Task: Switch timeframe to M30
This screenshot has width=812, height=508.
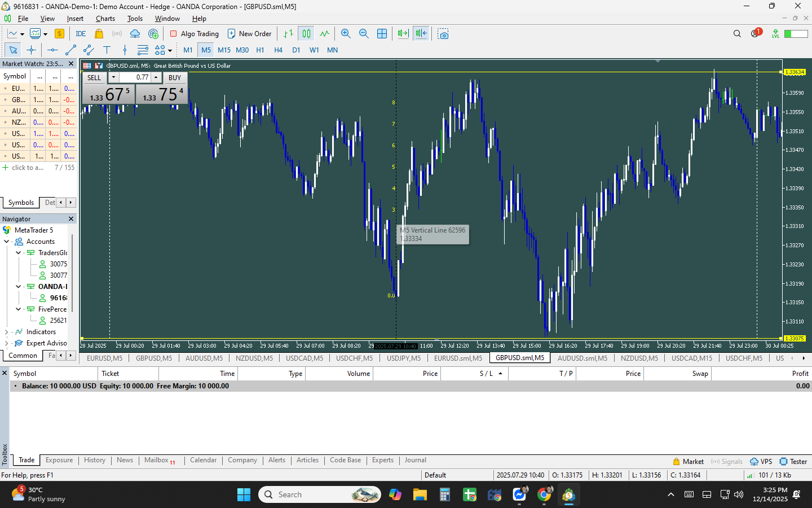Action: 242,50
